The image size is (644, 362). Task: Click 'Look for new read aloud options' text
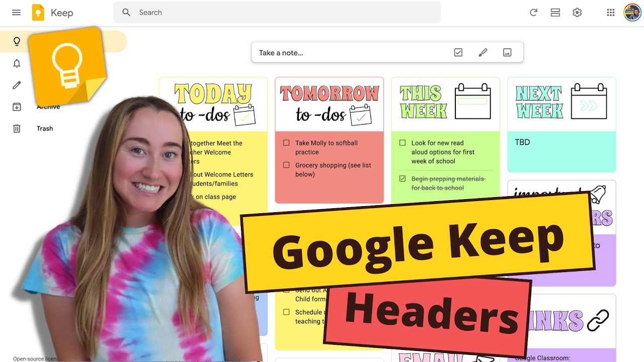point(443,152)
